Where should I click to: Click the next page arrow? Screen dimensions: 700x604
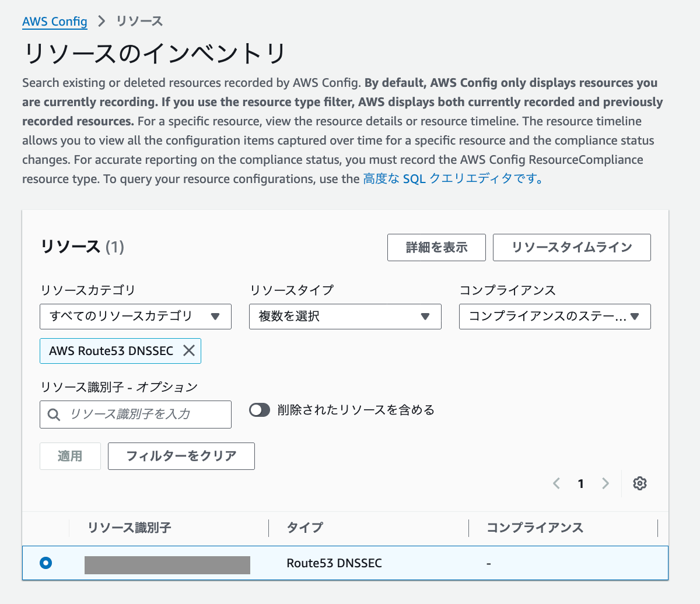(605, 483)
